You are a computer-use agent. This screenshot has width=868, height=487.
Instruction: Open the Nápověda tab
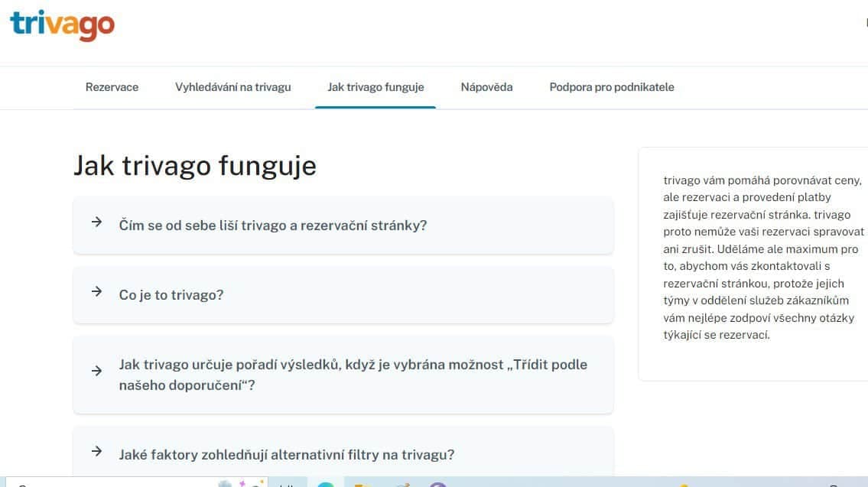486,87
